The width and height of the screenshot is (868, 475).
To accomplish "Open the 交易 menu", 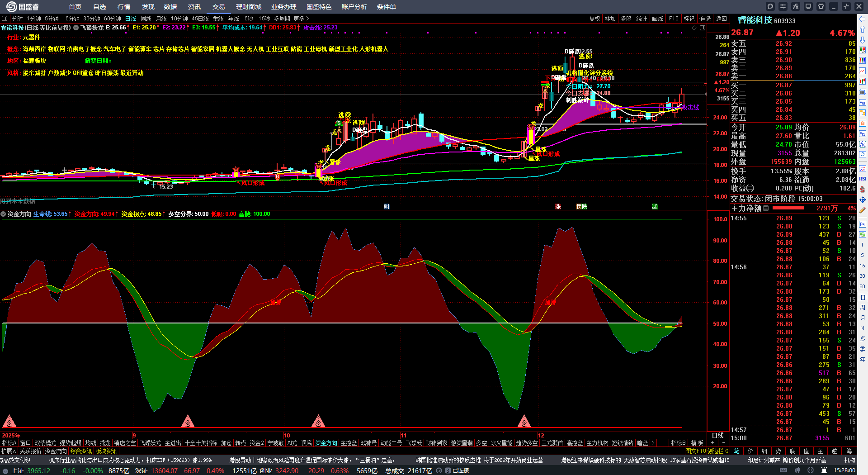I will [x=219, y=7].
